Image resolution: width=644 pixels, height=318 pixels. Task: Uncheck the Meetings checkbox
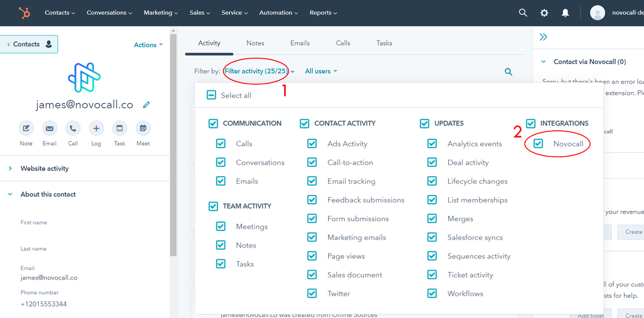coord(221,226)
